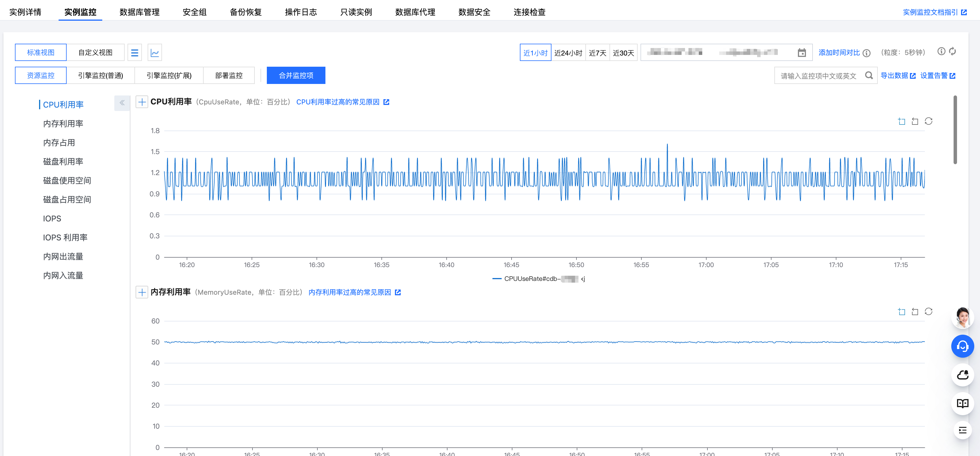The image size is (980, 456).
Task: Open CPU利用率过高的常见原因 link
Action: (x=342, y=102)
